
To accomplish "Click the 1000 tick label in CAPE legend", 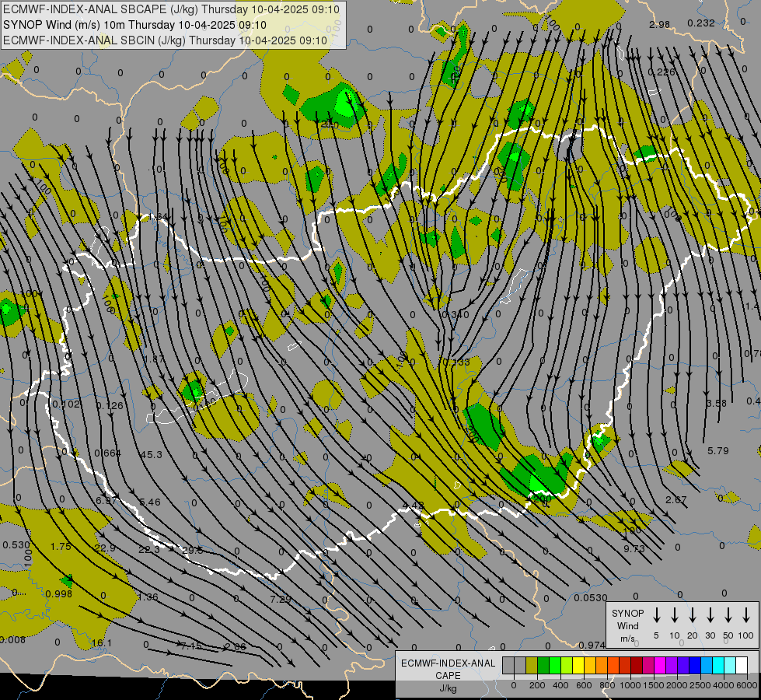I will point(630,685).
